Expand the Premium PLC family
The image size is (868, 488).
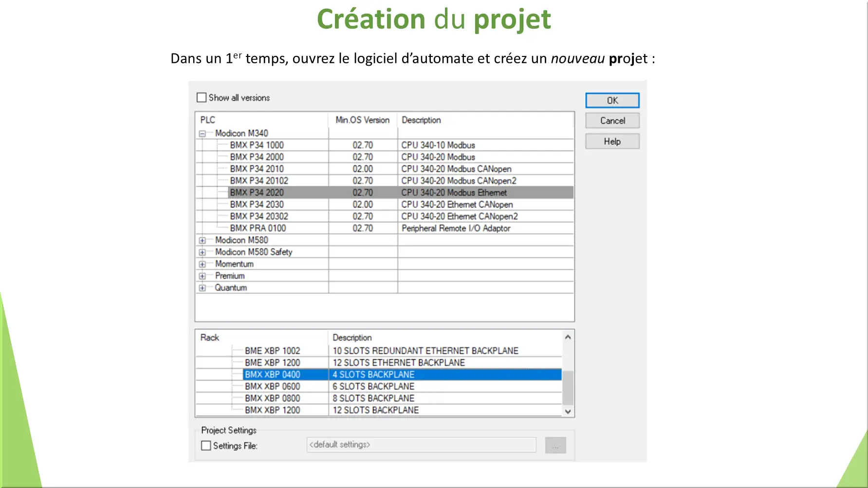(x=202, y=276)
